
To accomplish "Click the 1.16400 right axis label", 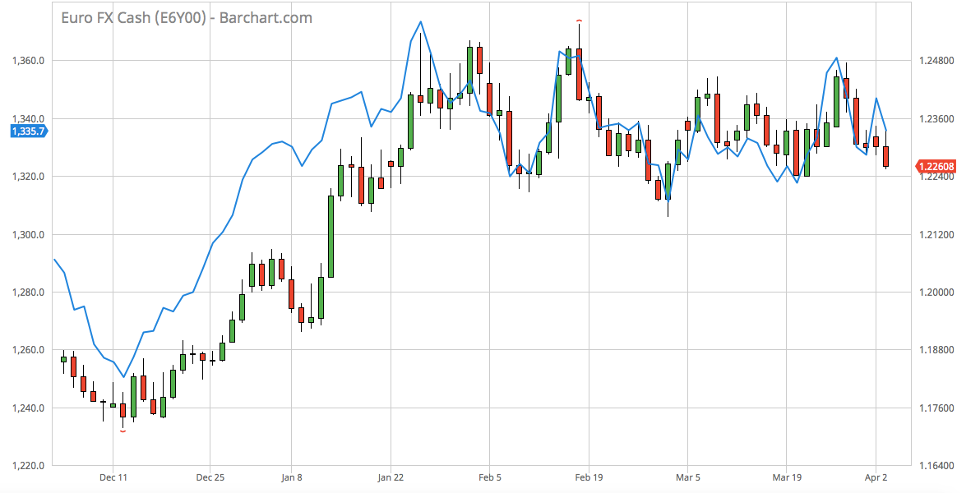I will 936,466.
